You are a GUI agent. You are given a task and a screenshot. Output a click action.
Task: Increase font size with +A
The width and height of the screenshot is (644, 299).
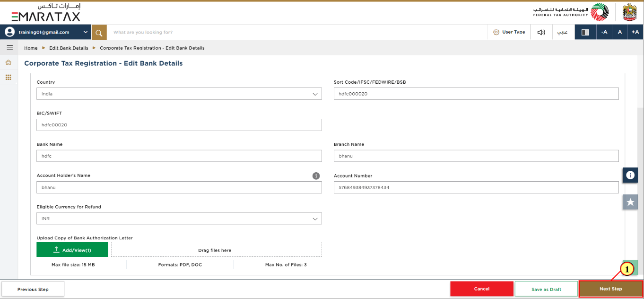pyautogui.click(x=635, y=32)
